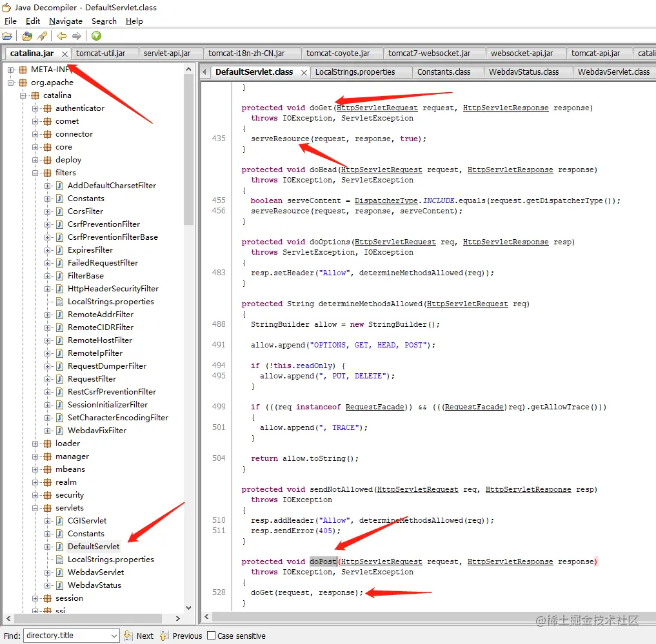Expand the session package node
The width and height of the screenshot is (656, 644).
click(35, 598)
